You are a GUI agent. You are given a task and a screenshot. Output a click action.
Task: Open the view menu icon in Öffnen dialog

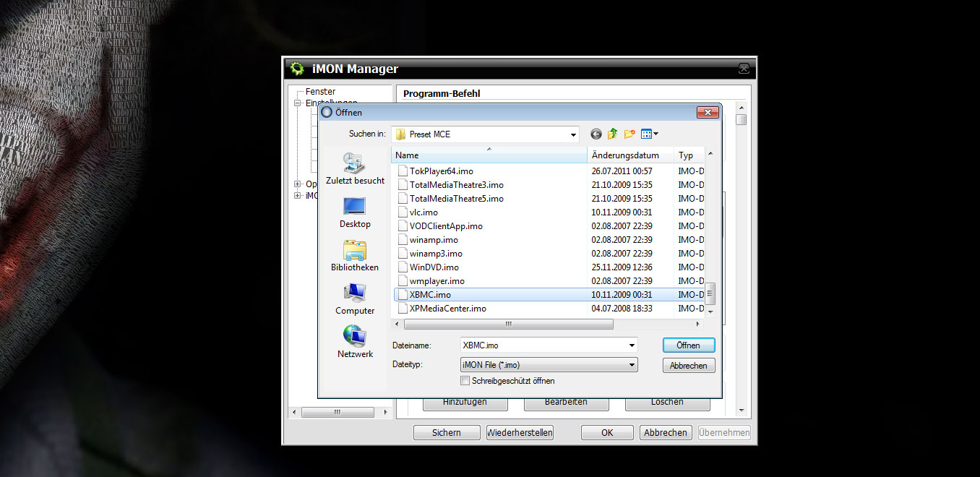tap(649, 134)
